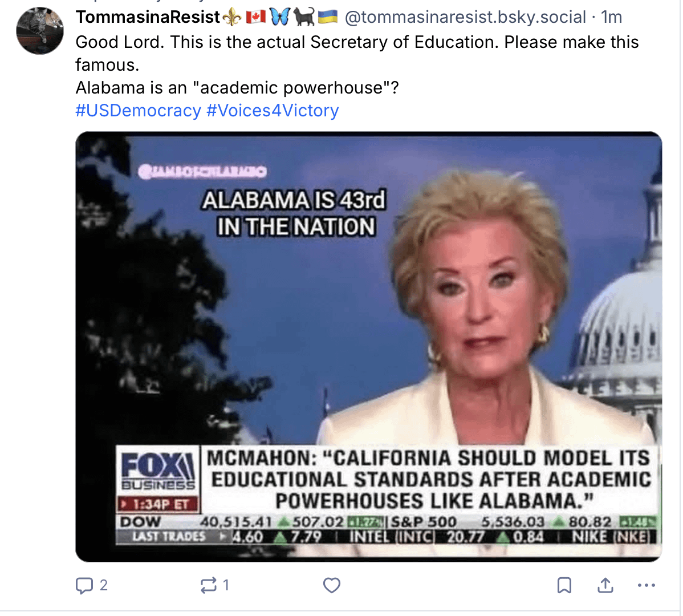
Task: Open the repost menu arrows icon
Action: [x=208, y=586]
